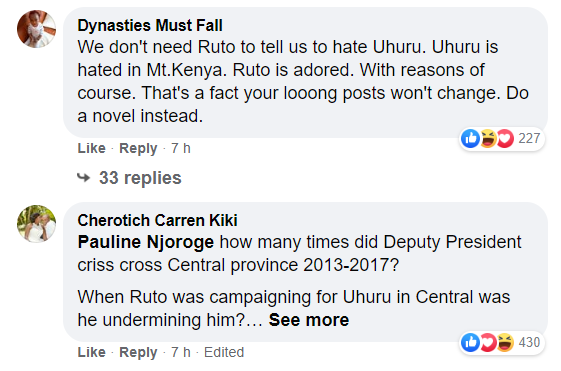The height and width of the screenshot is (371, 561).
Task: Click the thumbs-up reaction icon on first comment
Action: click(470, 138)
